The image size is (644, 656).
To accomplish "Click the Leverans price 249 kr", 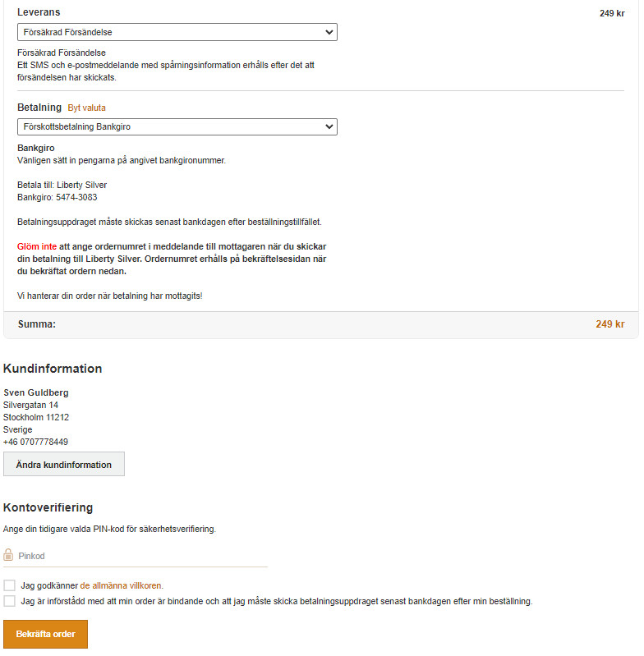I will 612,13.
